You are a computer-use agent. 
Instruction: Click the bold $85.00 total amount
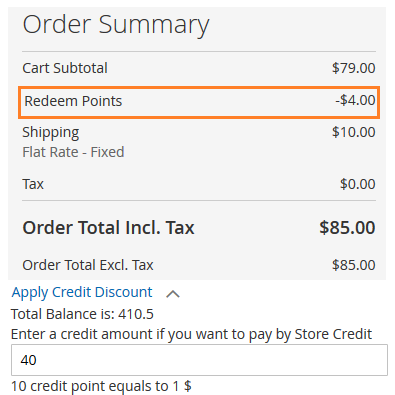point(347,228)
